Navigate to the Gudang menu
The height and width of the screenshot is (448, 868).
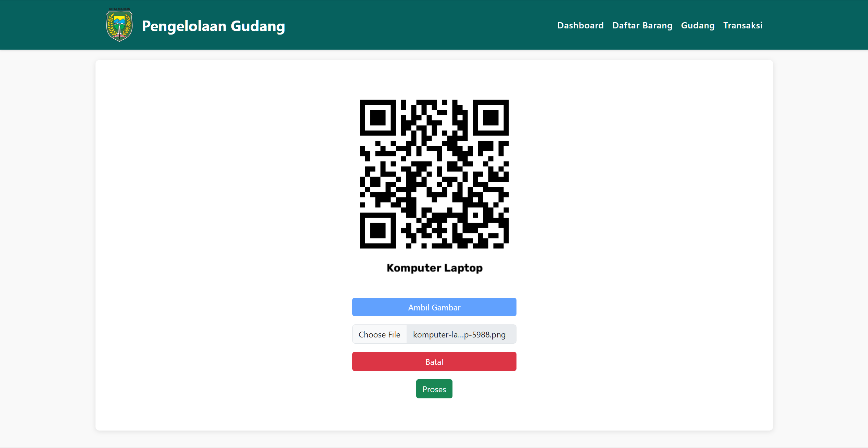point(698,25)
